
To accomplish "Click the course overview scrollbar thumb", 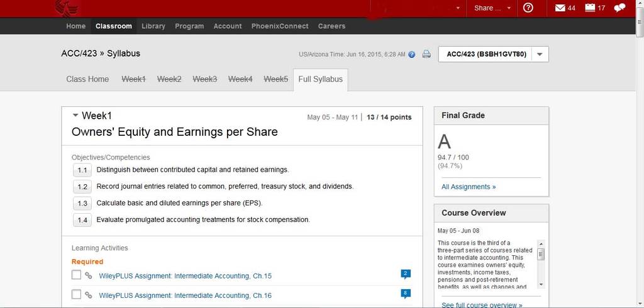I will [x=541, y=253].
